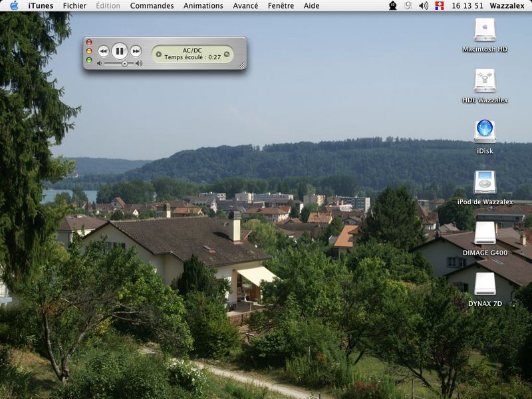Toggle the 'Temps écoulé' time display

pos(193,57)
